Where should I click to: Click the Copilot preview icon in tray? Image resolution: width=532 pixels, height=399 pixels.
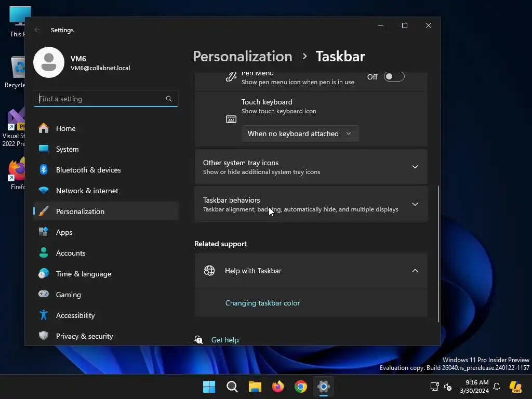[516, 387]
